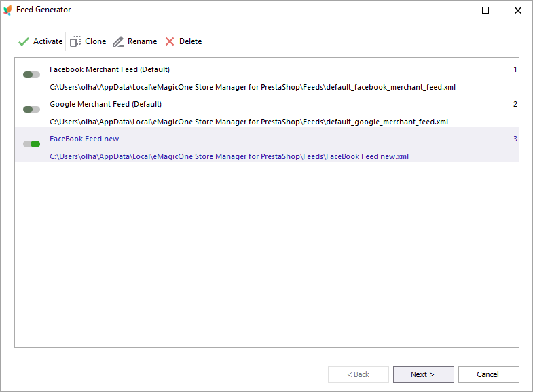Screen dimensions: 533x392
Task: Click the default_google_merchant_feed.xml file path
Action: pos(249,122)
